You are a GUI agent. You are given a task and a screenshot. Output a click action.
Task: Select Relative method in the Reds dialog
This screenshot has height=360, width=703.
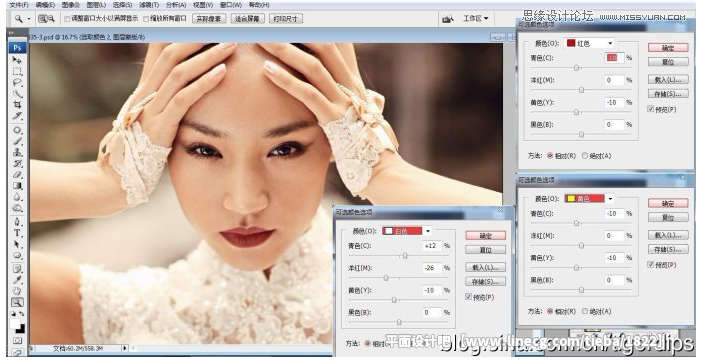pos(550,156)
